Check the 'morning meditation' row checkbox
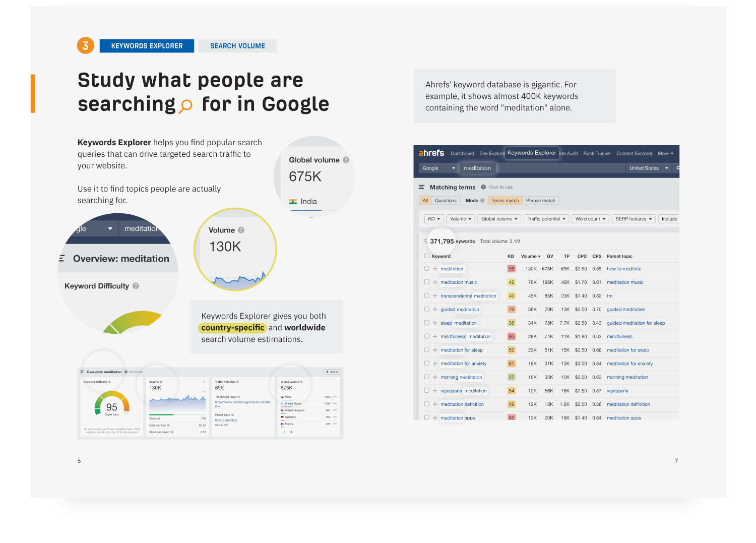This screenshot has height=543, width=756. click(x=427, y=377)
